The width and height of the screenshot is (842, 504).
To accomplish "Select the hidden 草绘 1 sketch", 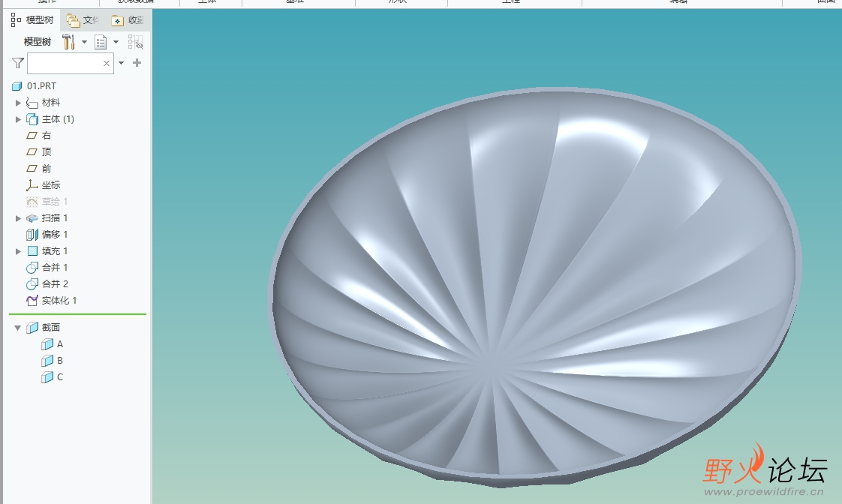I will coord(55,201).
